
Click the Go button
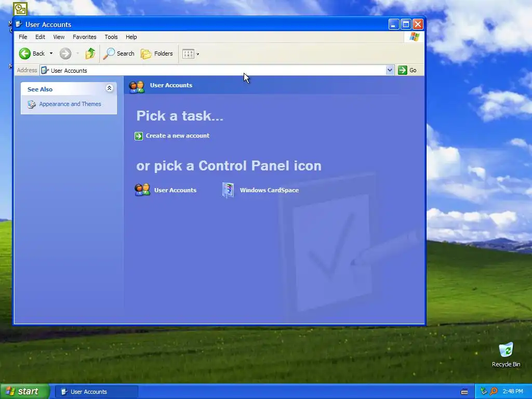click(407, 70)
